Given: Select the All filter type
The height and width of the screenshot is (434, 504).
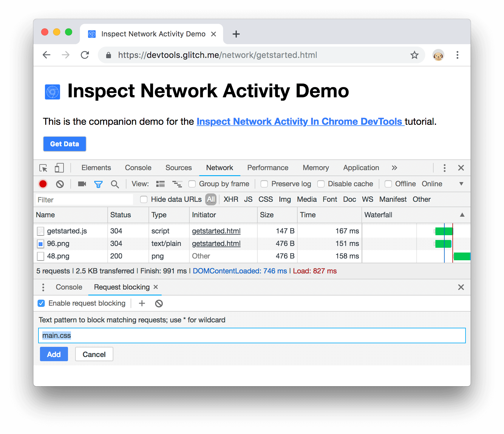Looking at the screenshot, I should [211, 199].
